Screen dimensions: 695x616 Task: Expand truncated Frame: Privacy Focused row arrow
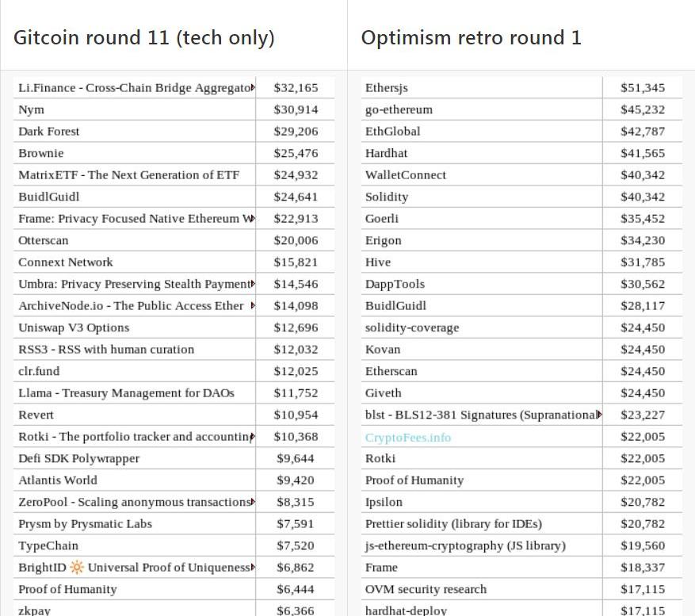tap(253, 218)
